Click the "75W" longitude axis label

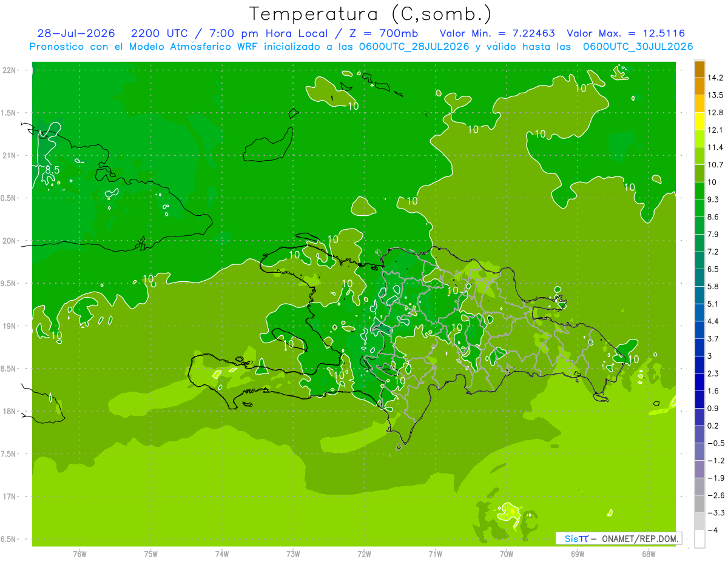click(x=151, y=554)
